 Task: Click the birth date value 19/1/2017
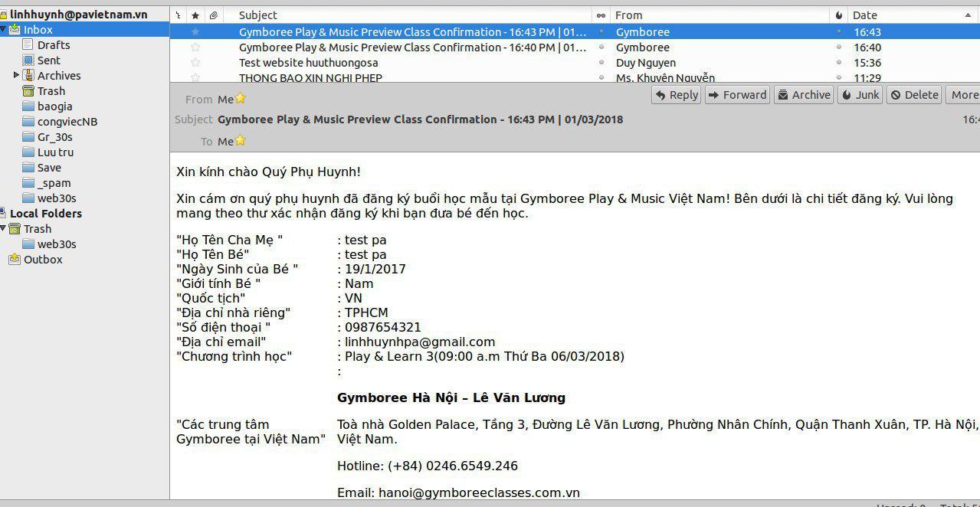click(375, 269)
